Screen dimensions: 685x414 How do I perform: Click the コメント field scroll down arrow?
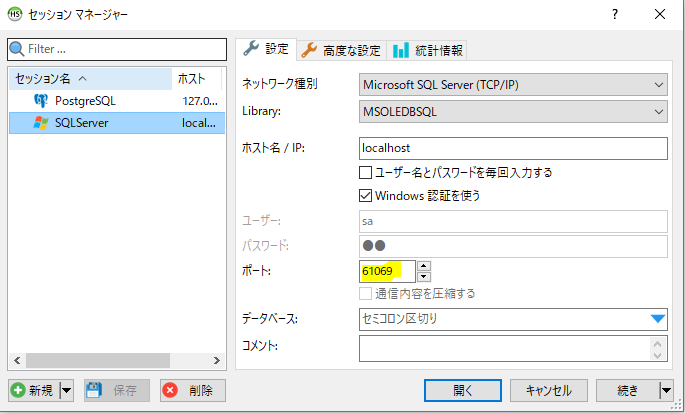(657, 355)
